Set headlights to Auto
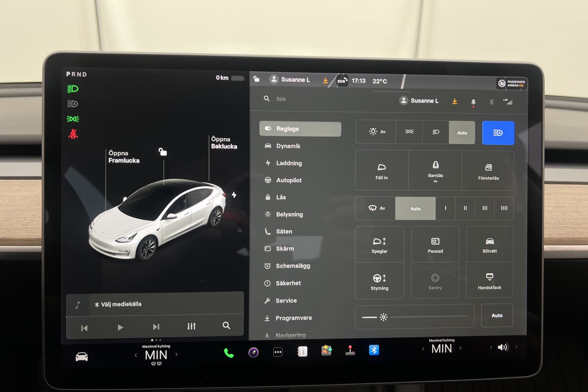Viewport: 588px width, 392px height. pyautogui.click(x=462, y=133)
